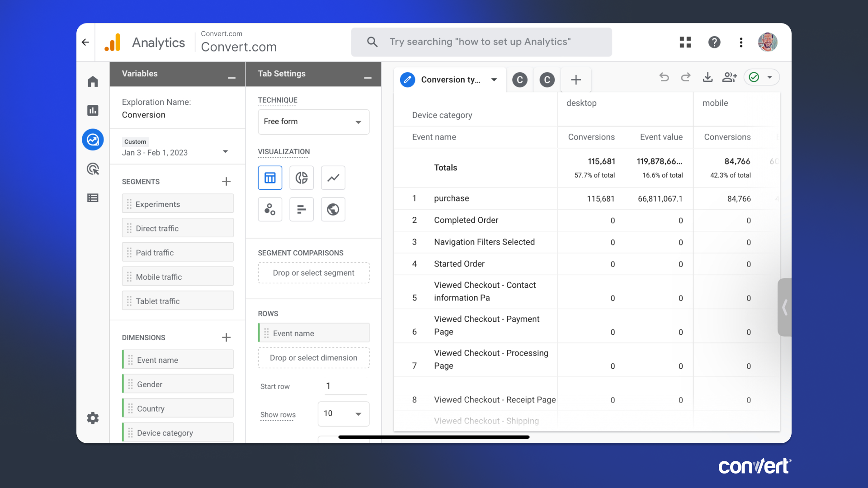Screen dimensions: 868x488
Task: Select the Mobile traffic segment
Action: (178, 277)
